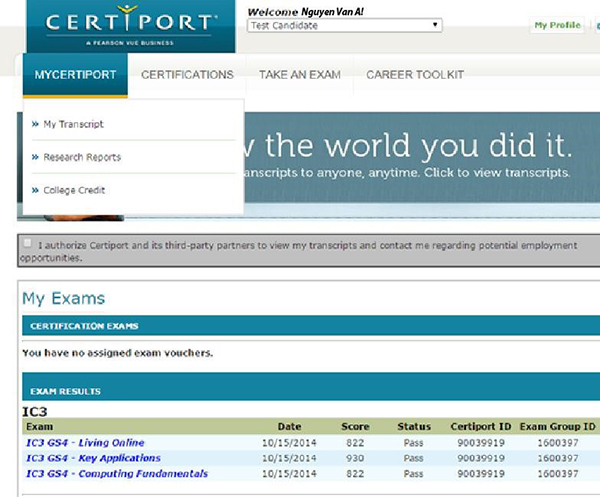
Task: Click the double-arrow icon beside Research Reports
Action: click(35, 157)
